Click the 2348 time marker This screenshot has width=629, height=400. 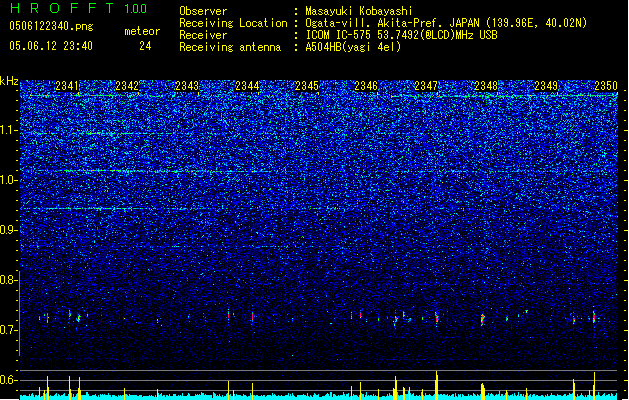(x=486, y=86)
